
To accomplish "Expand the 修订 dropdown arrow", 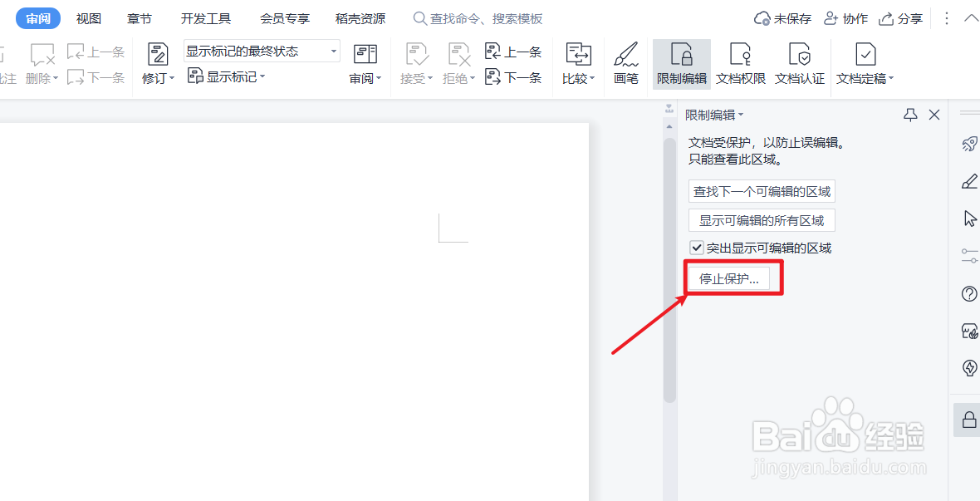I will 172,79.
